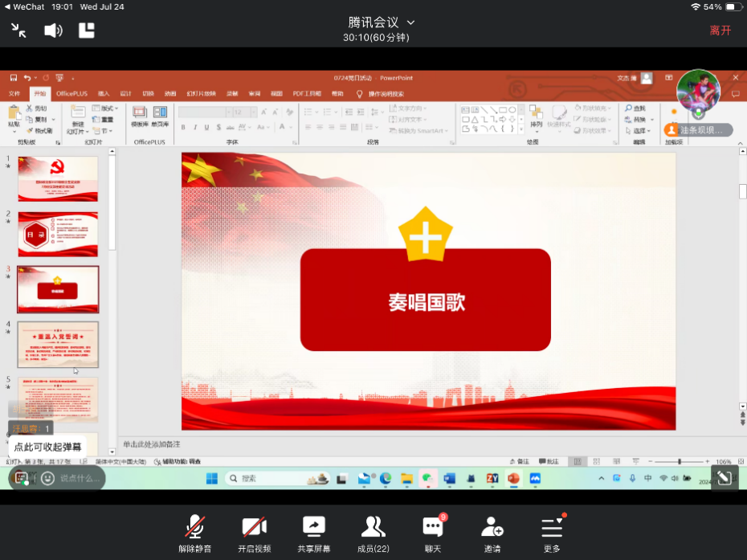Select slide 4 thumbnail in slide panel

click(x=58, y=345)
